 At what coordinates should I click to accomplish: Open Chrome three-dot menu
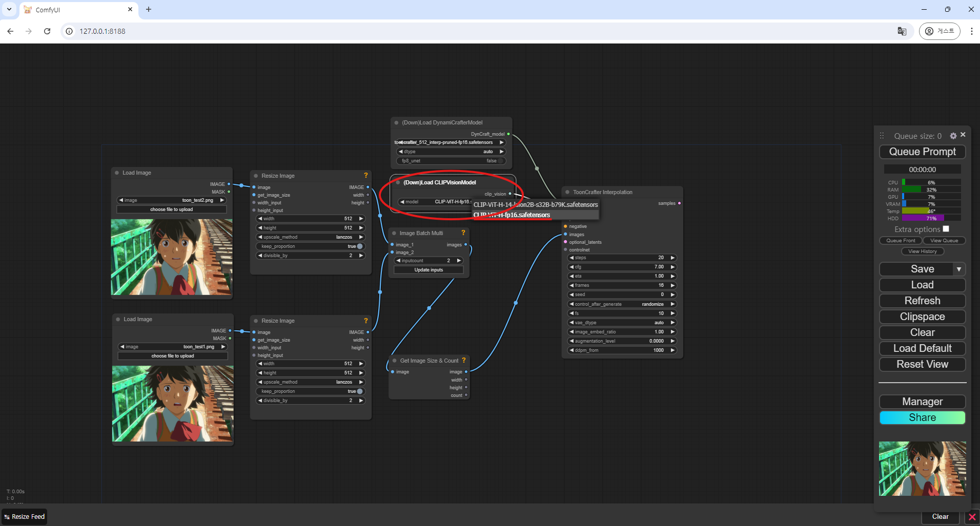971,31
